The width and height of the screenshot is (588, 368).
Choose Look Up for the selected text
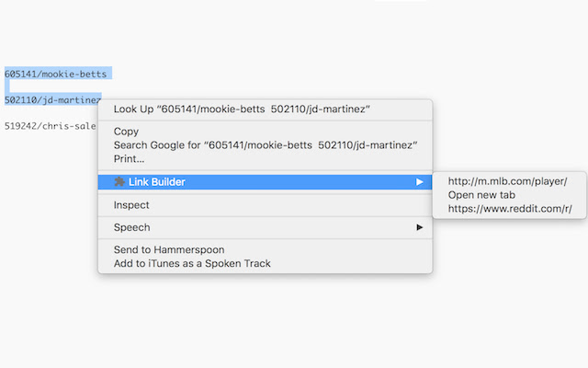[241, 109]
